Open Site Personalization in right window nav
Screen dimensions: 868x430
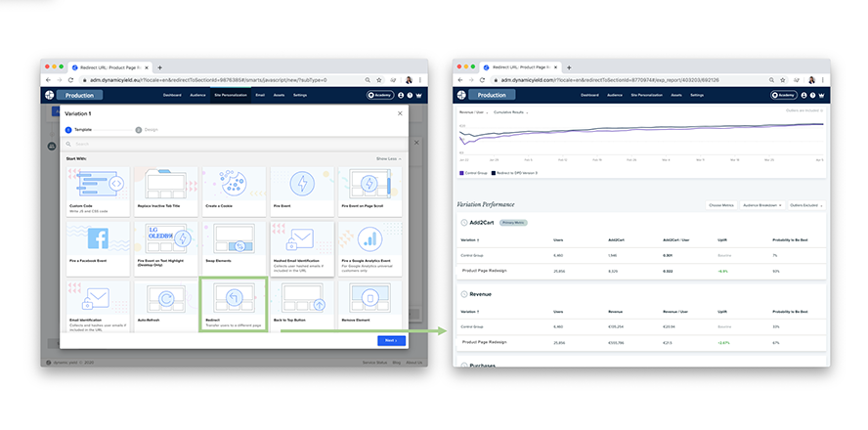point(646,95)
